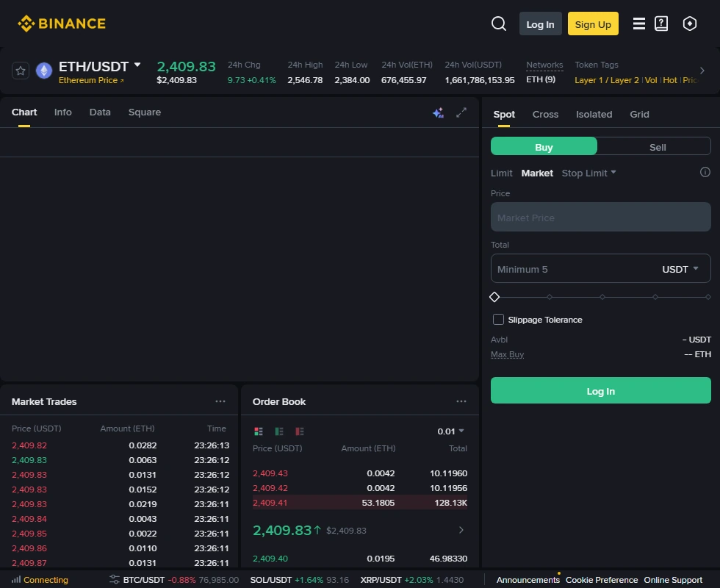
Task: Choose the Limit order type
Action: (501, 173)
